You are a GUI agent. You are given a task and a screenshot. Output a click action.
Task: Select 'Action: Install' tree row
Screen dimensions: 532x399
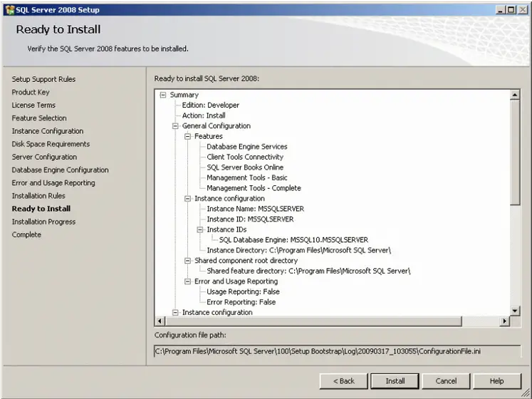[204, 115]
